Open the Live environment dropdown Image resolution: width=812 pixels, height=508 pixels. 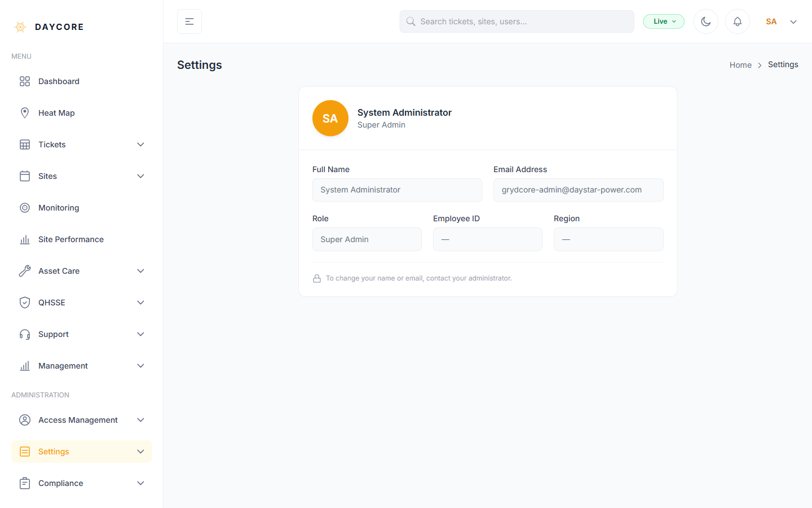[x=664, y=21]
